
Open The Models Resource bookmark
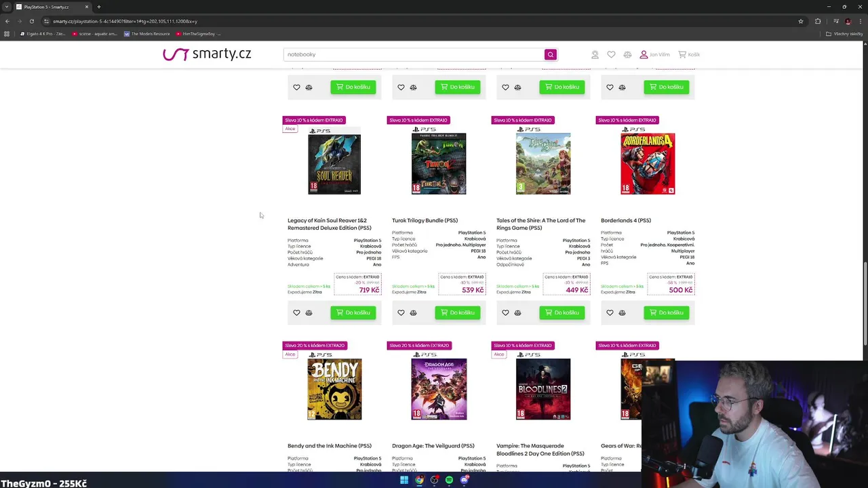click(147, 34)
